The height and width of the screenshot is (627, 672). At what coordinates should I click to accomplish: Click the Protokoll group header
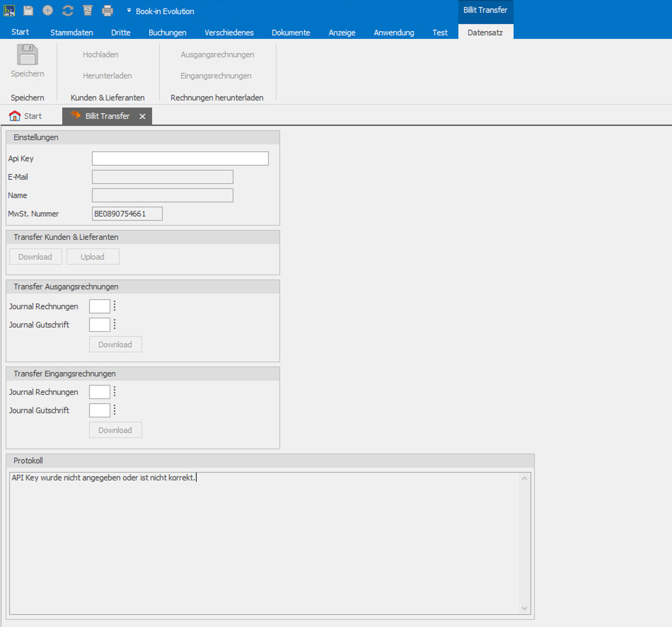[x=270, y=461]
